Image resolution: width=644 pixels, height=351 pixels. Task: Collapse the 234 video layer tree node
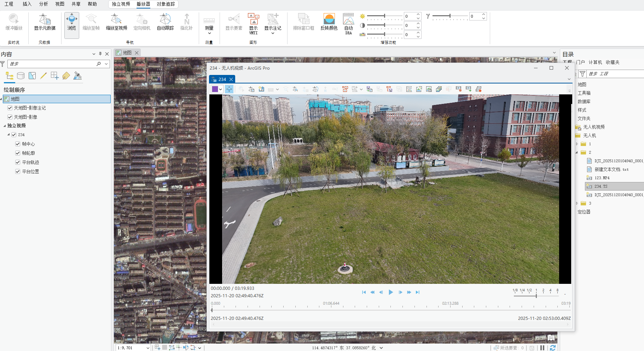point(8,135)
